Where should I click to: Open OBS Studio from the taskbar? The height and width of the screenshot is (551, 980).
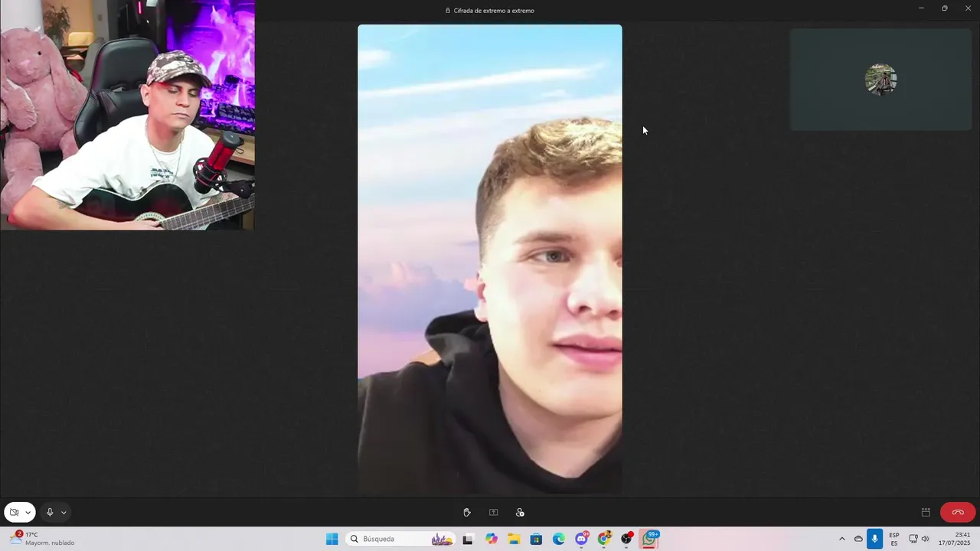pos(627,539)
